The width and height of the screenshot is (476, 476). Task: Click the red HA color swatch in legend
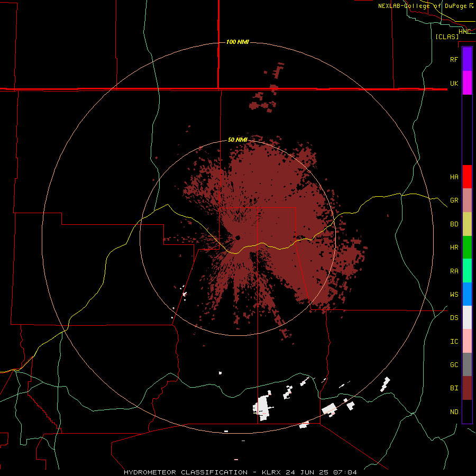tap(467, 177)
